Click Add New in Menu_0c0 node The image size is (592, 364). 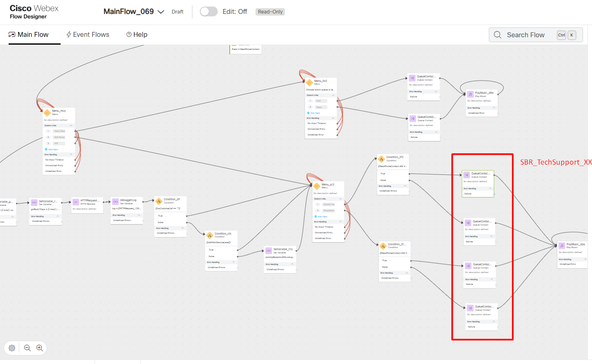click(x=314, y=113)
